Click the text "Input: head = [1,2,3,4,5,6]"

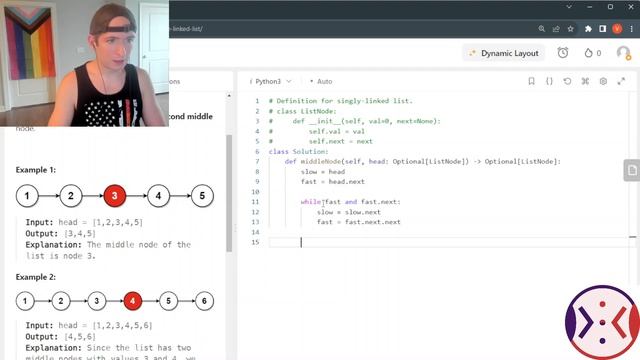(89, 326)
